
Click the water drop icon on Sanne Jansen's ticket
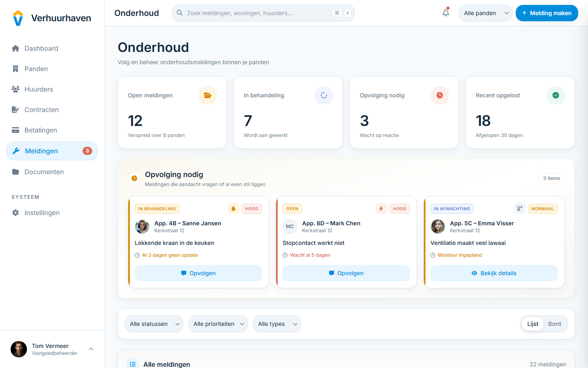(233, 209)
